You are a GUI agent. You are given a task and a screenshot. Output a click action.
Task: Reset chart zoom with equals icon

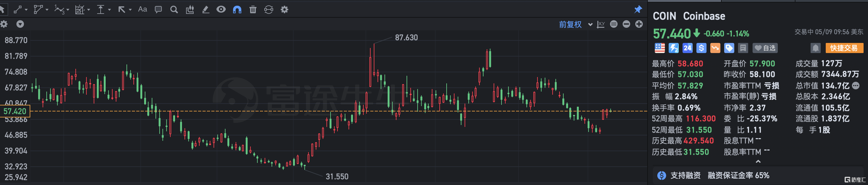[x=613, y=24]
